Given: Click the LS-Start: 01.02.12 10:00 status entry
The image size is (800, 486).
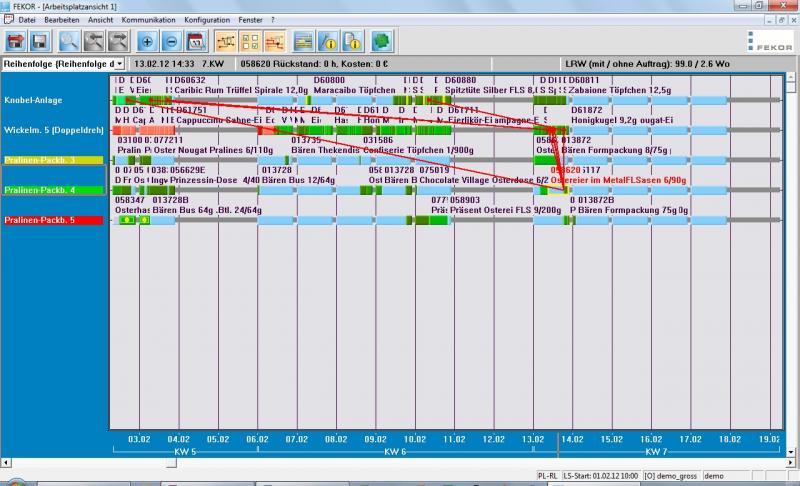Looking at the screenshot, I should click(x=600, y=476).
